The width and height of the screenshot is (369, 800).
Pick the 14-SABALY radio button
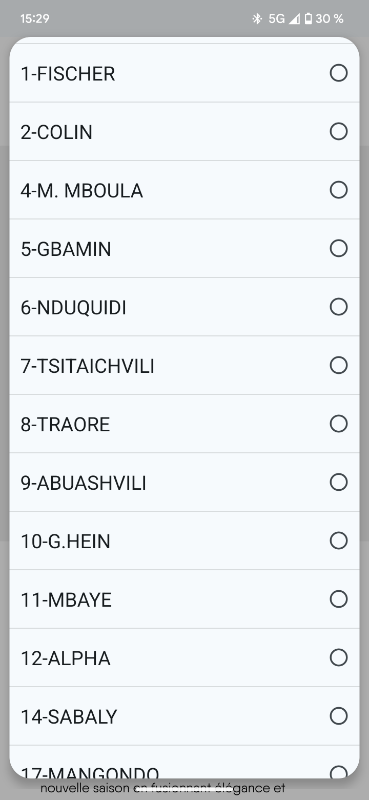pos(338,716)
